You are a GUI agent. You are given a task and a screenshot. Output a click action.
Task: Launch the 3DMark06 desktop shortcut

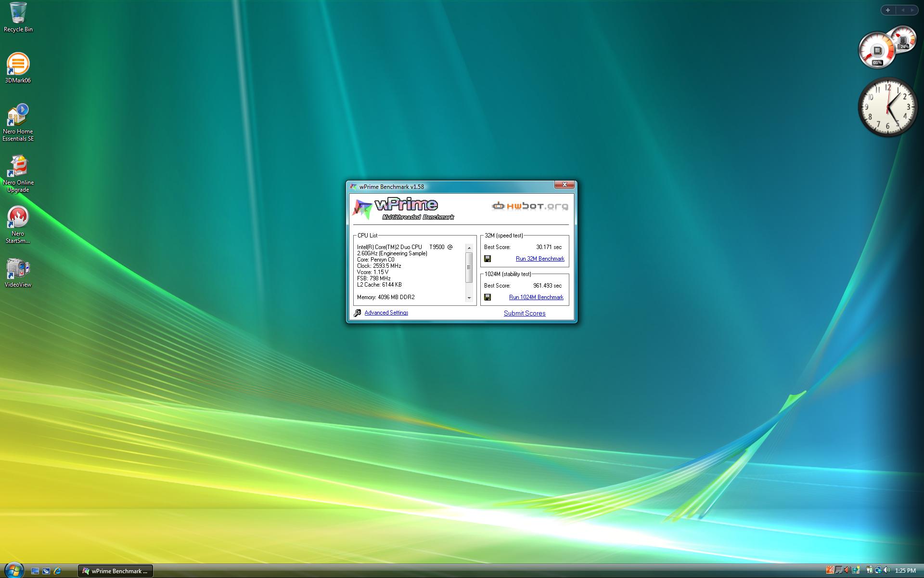tap(18, 68)
